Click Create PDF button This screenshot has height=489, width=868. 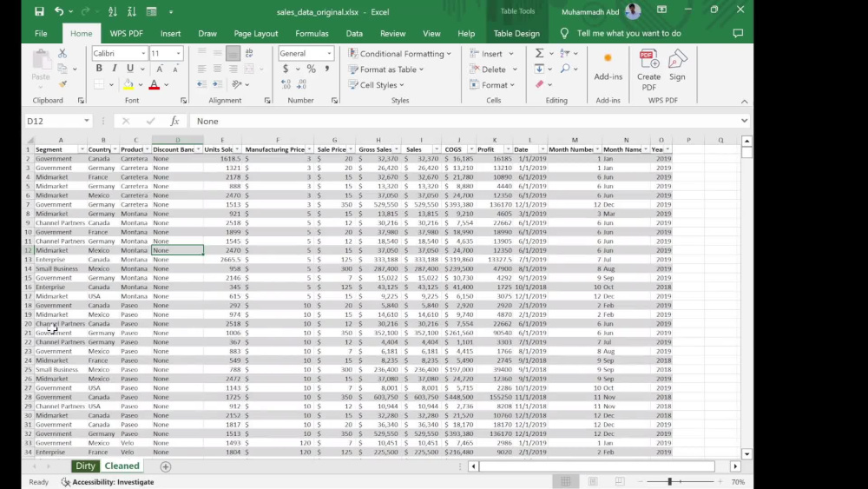tap(648, 69)
